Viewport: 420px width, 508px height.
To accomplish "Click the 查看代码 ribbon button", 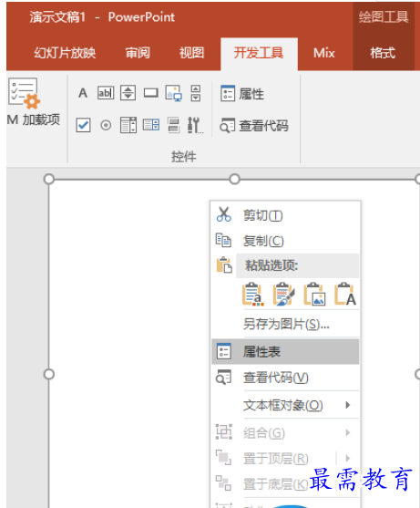I will 254,125.
